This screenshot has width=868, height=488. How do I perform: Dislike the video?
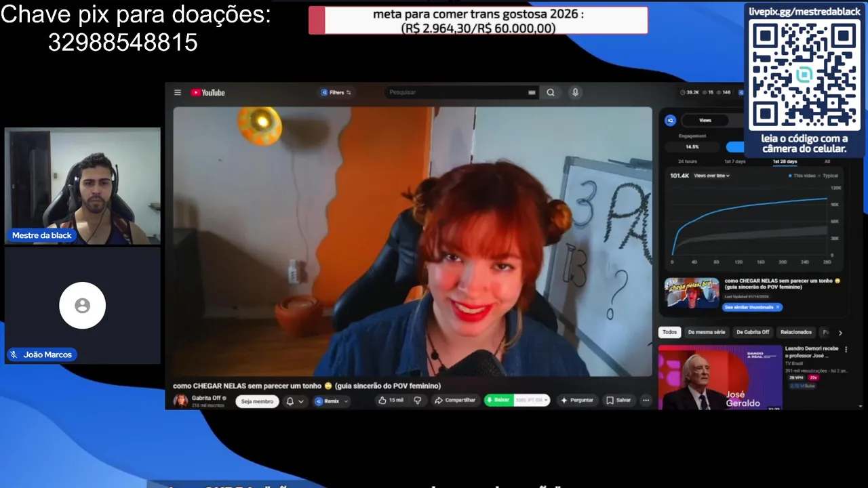(418, 401)
